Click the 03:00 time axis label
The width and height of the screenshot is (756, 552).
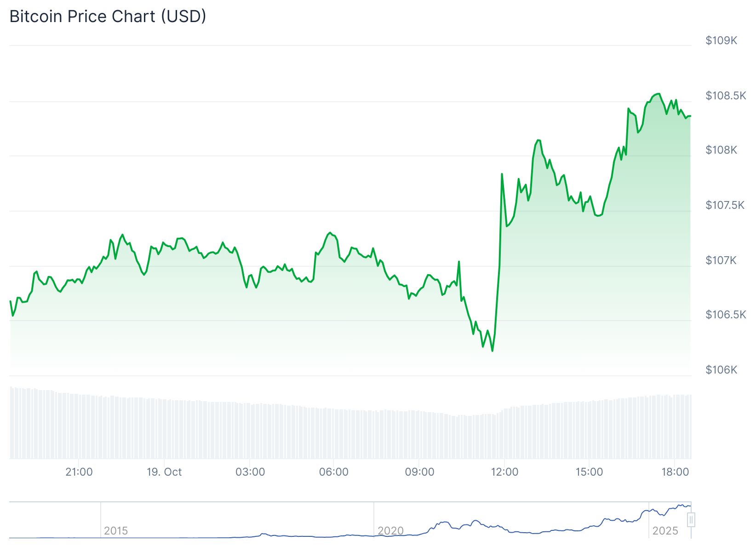pos(250,472)
